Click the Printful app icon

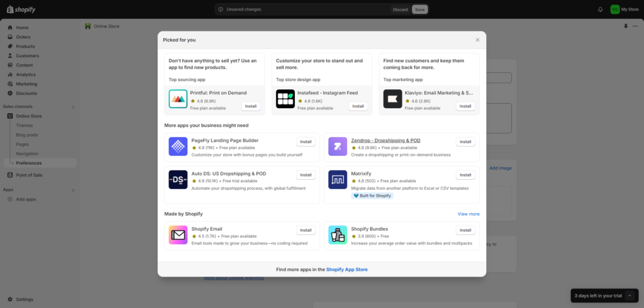click(x=178, y=99)
